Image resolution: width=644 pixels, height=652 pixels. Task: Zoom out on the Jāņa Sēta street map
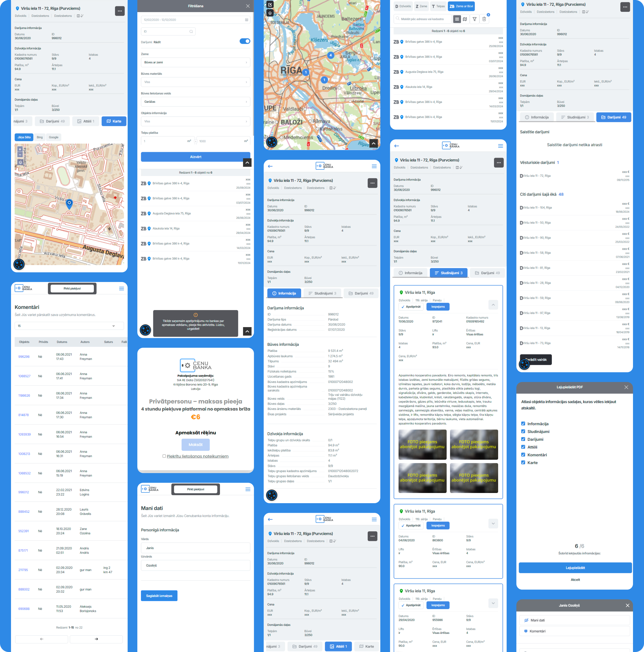point(20,155)
